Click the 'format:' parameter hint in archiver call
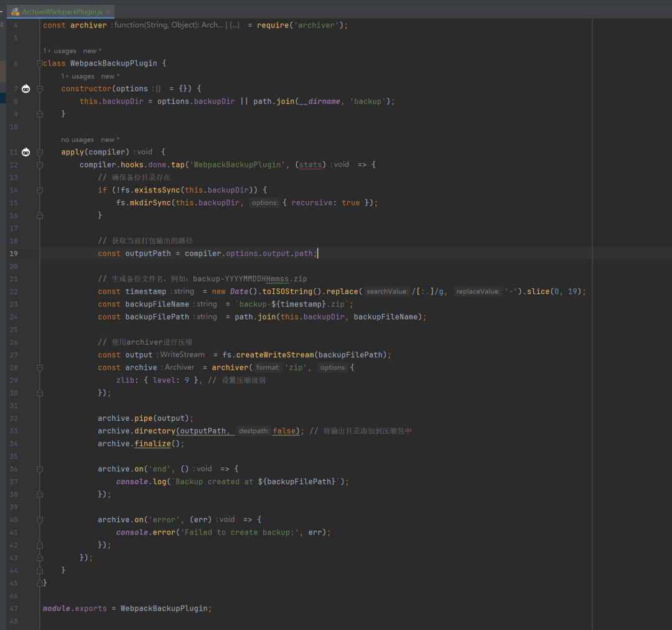 coord(268,367)
